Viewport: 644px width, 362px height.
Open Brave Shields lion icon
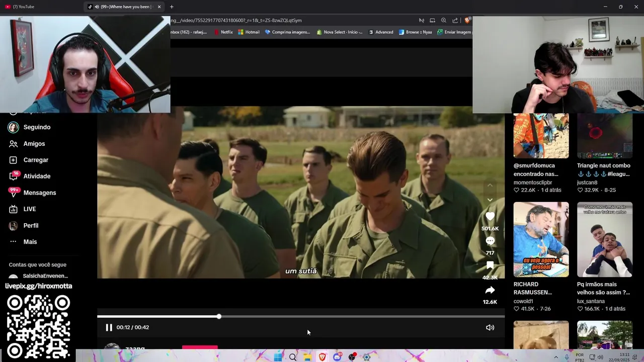[x=467, y=21]
